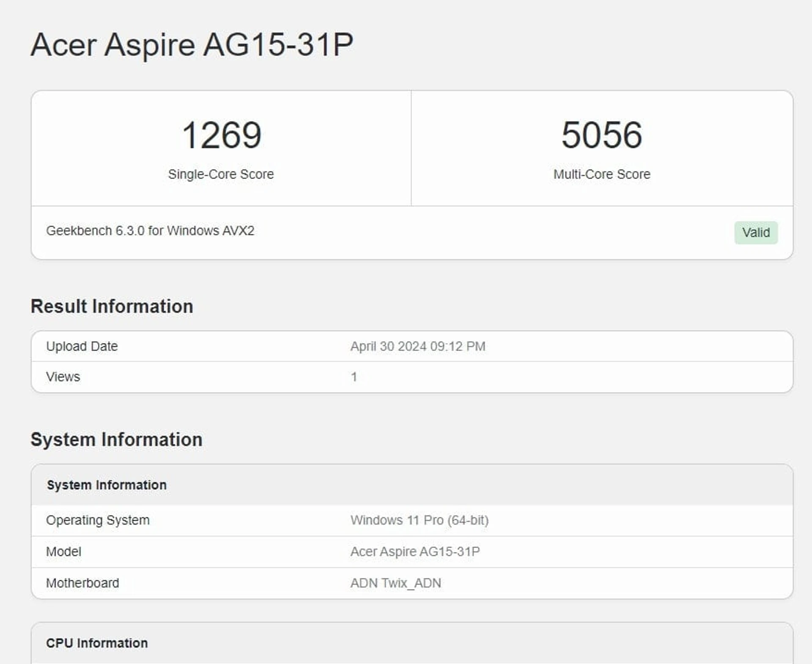Select the multi-core score value 5056
Screen dimensions: 812x664
pyautogui.click(x=602, y=135)
